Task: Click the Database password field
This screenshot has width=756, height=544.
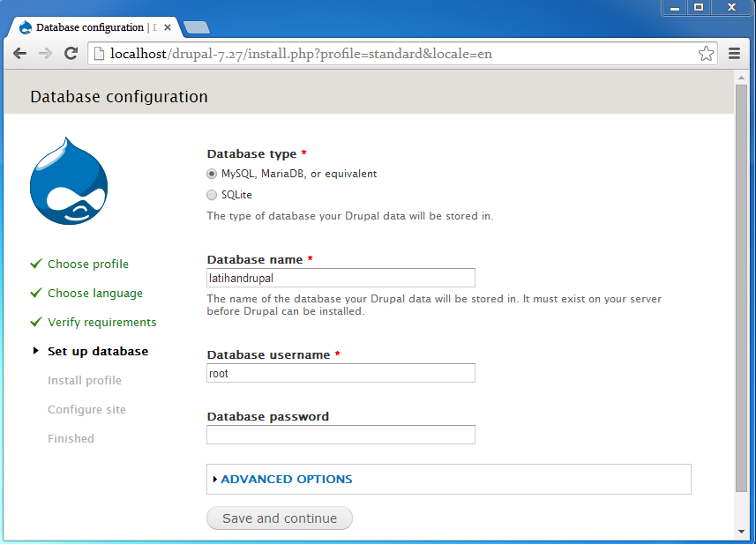Action: [x=341, y=435]
